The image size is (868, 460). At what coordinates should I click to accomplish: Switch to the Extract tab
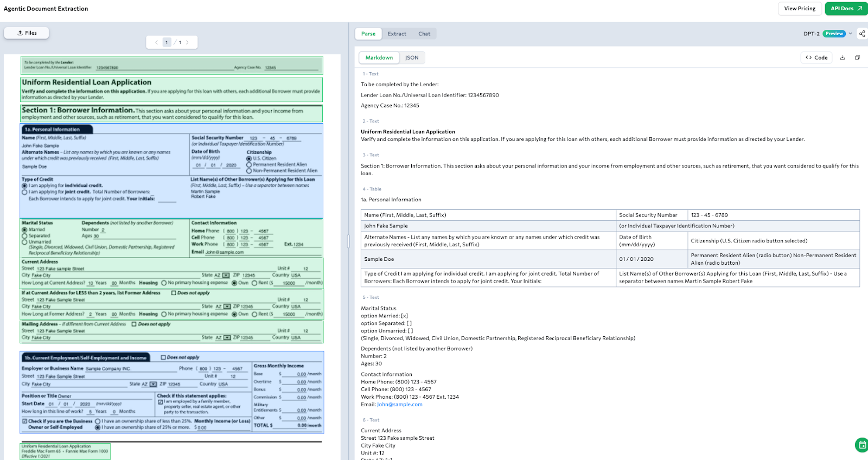[x=397, y=34]
